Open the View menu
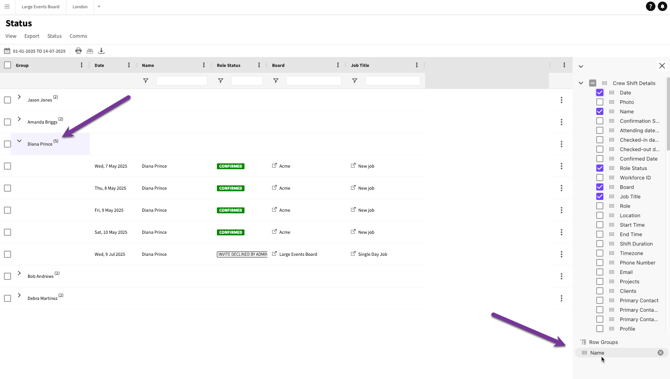The width and height of the screenshot is (670, 379). point(11,36)
